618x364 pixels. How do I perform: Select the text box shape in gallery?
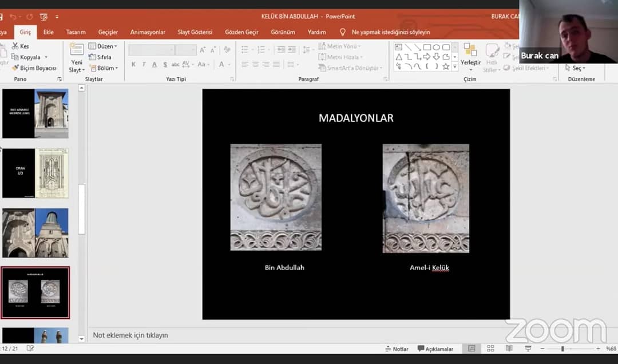[398, 47]
